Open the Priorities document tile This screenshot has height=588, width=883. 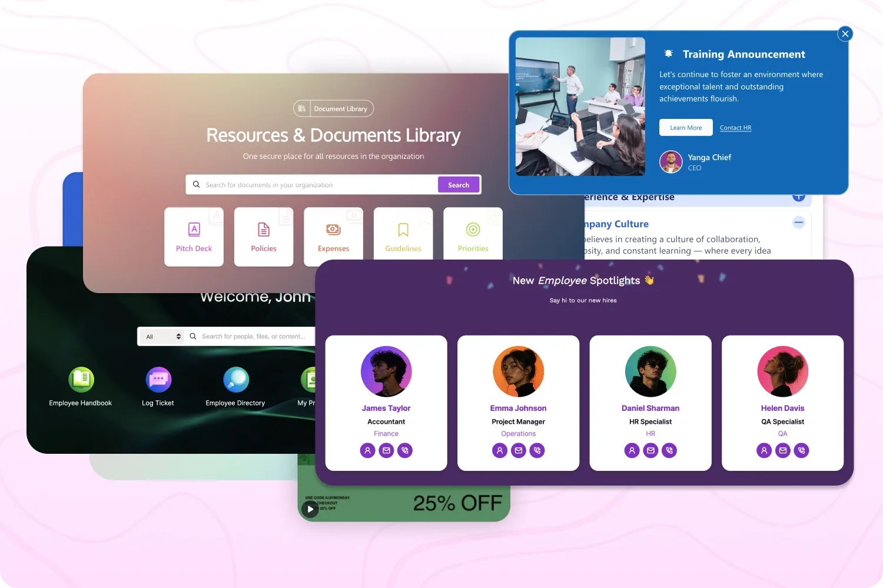click(x=473, y=234)
